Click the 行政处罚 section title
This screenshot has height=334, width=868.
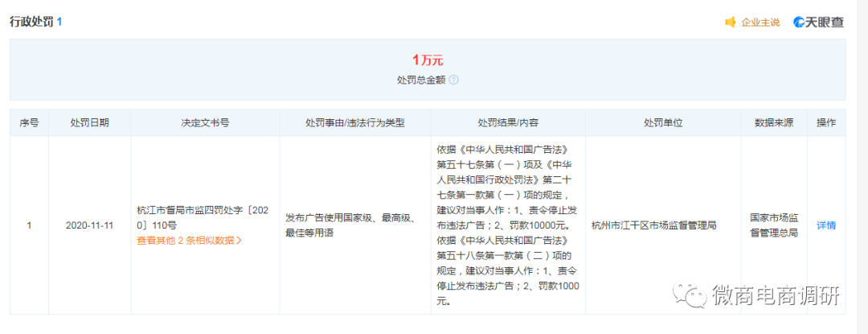31,23
